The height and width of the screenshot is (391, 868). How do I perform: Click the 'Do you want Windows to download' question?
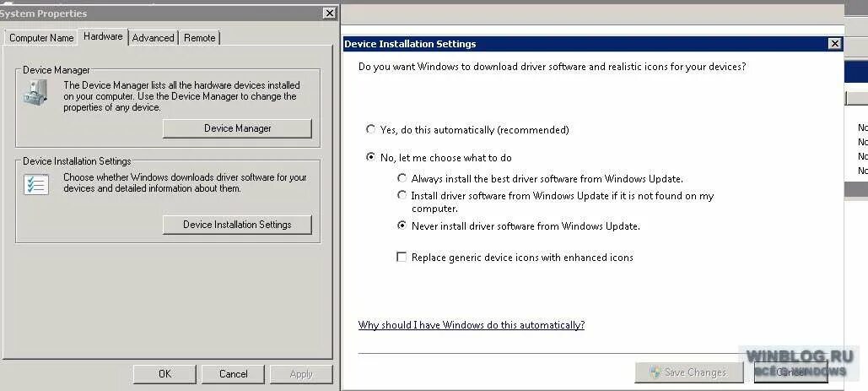552,67
